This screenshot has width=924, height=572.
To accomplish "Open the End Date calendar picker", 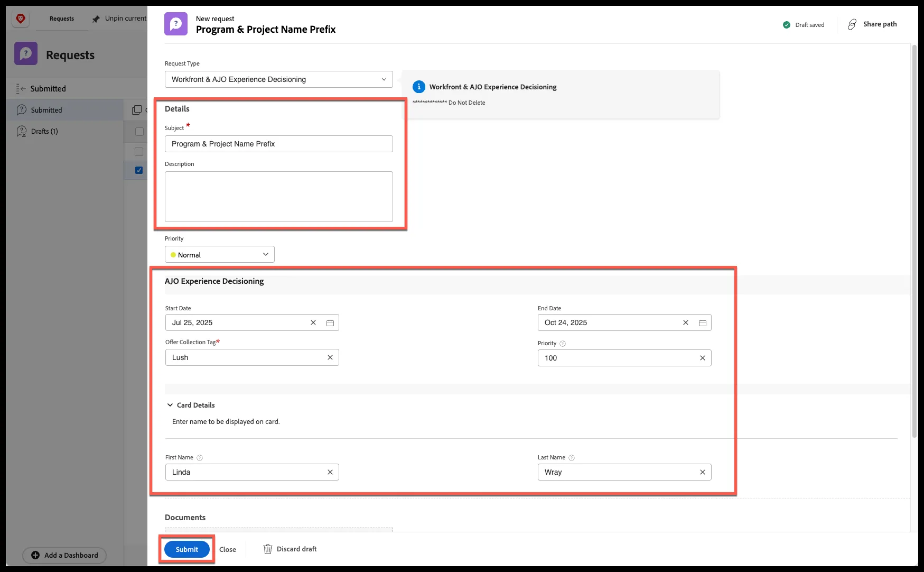I will point(703,323).
